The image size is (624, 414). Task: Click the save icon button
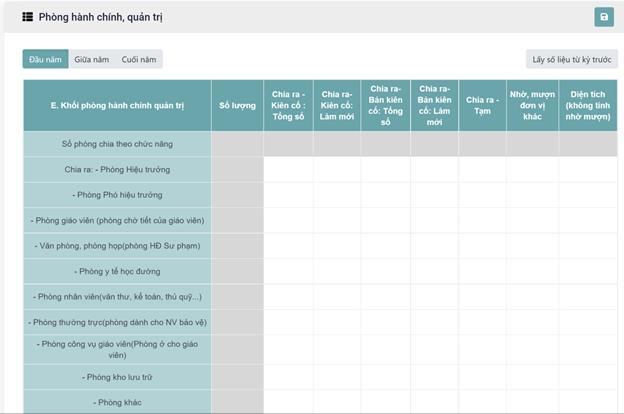pos(603,17)
